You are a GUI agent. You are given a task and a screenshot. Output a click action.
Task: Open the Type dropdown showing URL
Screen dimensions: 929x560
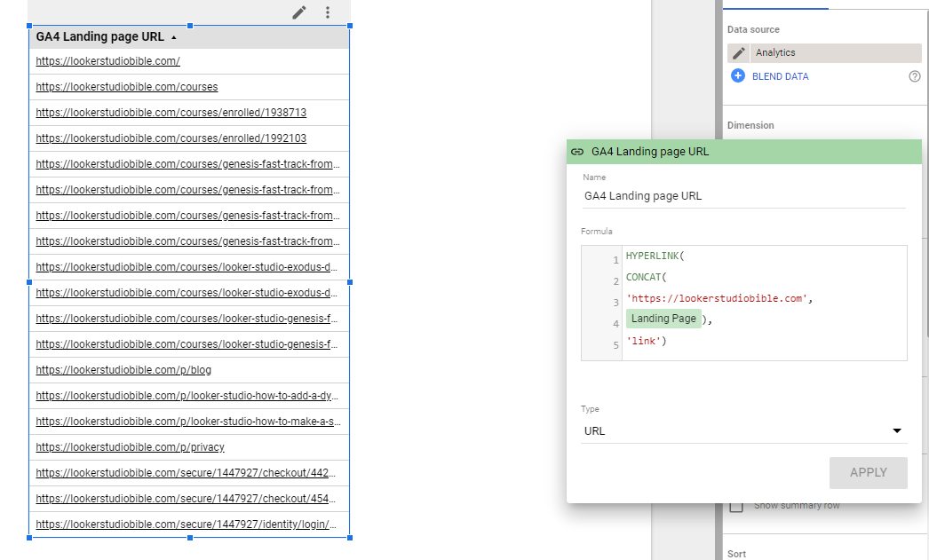[x=744, y=430]
